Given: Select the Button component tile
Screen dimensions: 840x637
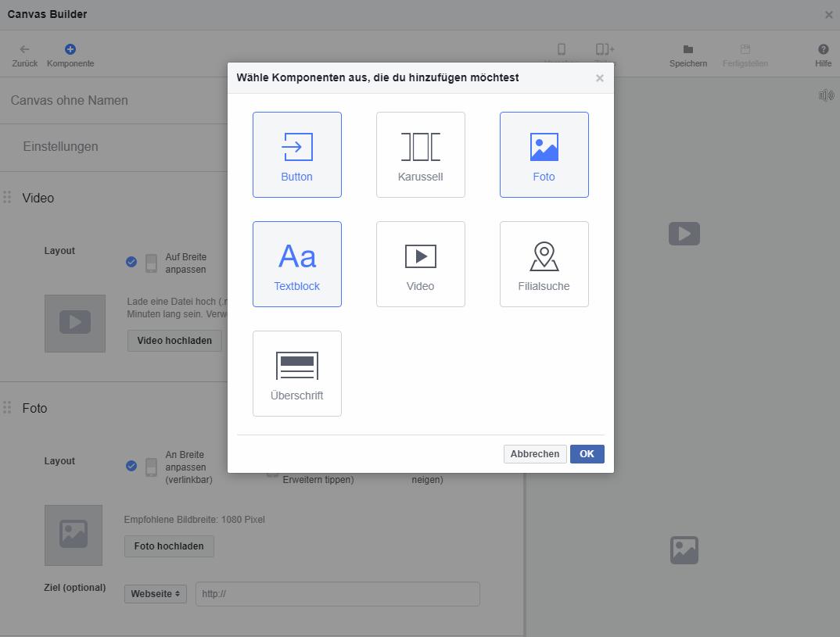Looking at the screenshot, I should [296, 155].
